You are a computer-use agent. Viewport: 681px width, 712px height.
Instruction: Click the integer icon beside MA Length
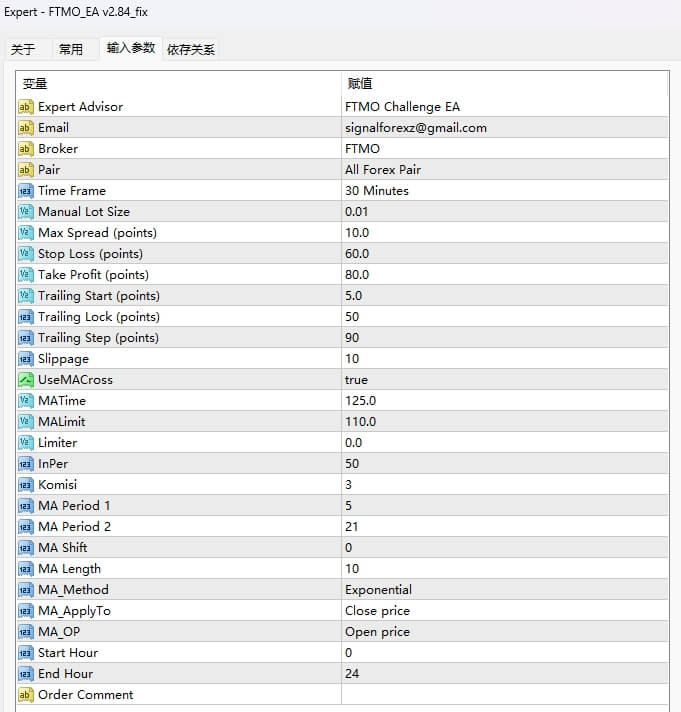coord(25,569)
